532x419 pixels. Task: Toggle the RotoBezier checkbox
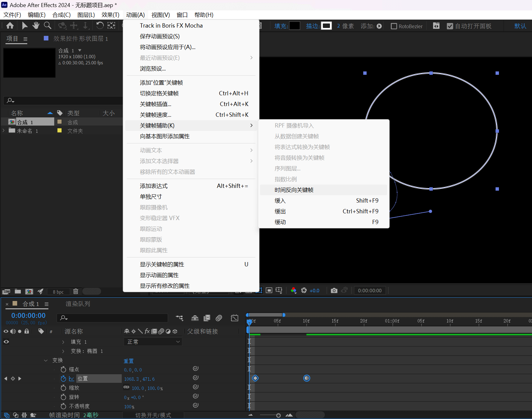coord(394,26)
